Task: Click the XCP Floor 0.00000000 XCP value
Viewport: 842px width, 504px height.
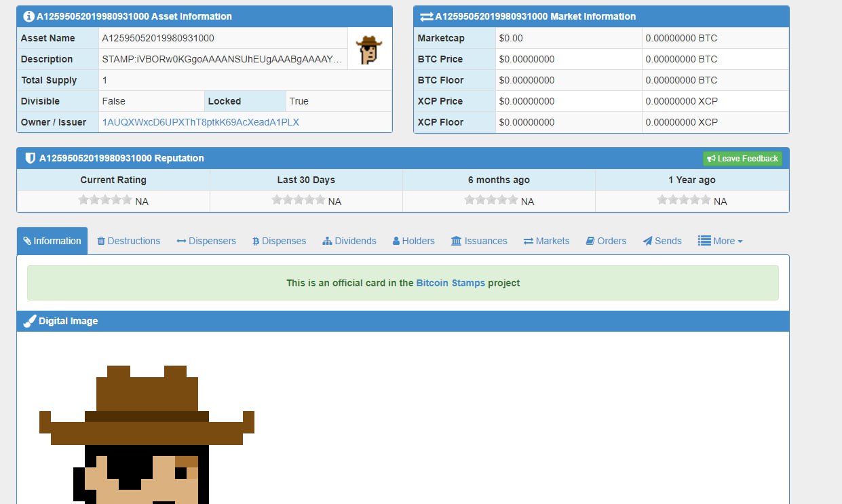Action: tap(682, 122)
